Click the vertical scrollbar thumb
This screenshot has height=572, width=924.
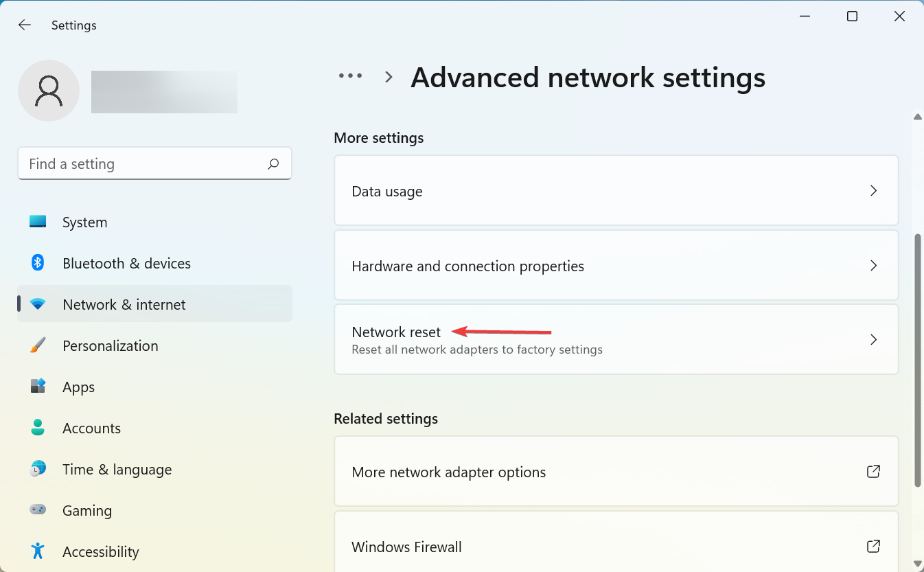(x=918, y=361)
